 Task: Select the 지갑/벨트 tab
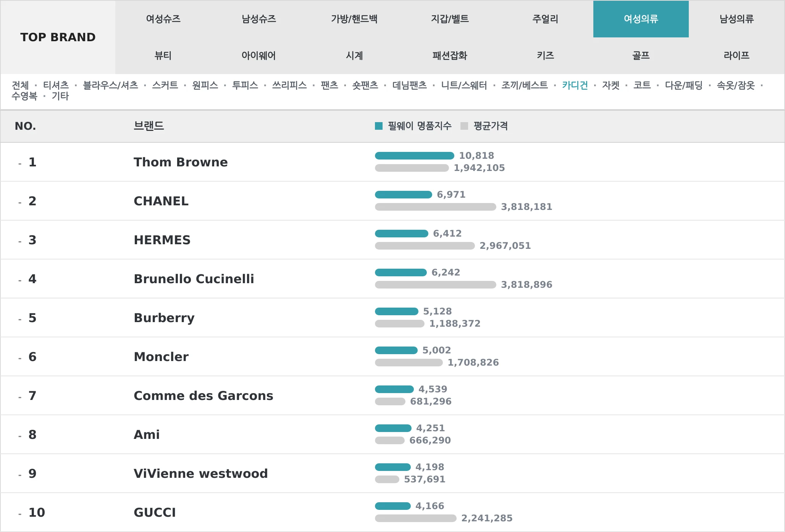[450, 19]
